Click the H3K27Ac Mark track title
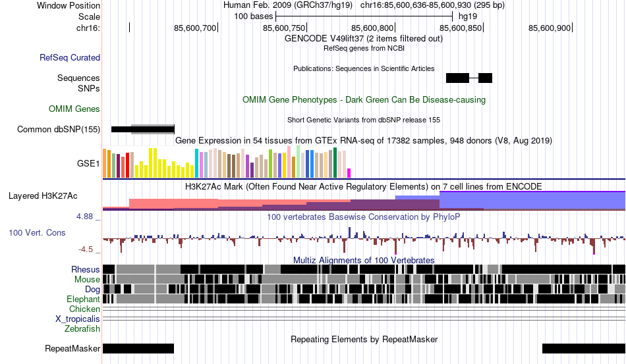Image resolution: width=626 pixels, height=364 pixels. point(364,186)
